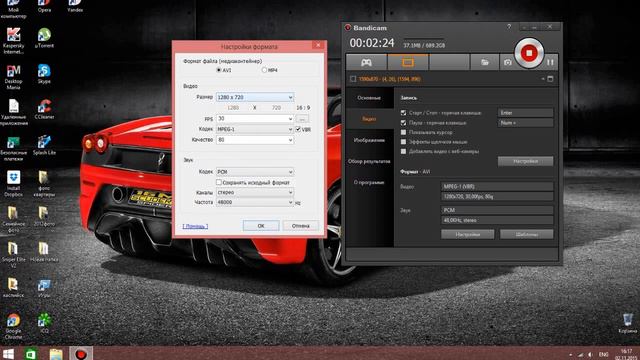Select the AVI container radio button
Image resolution: width=640 pixels, height=360 pixels.
[x=219, y=70]
